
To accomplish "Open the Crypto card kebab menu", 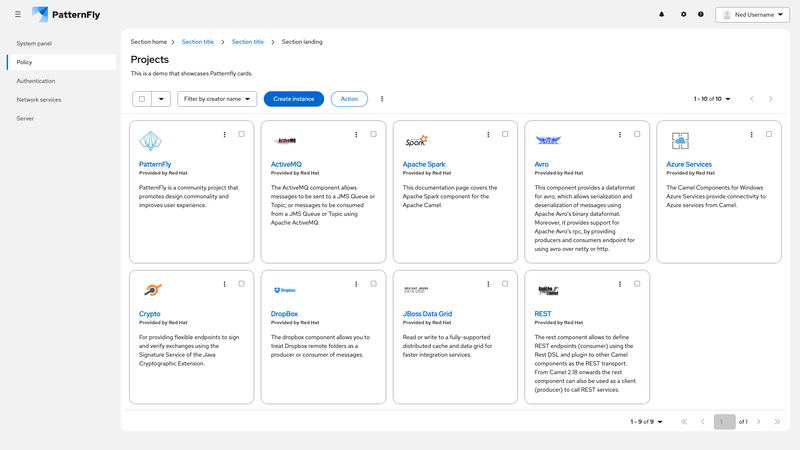I will 224,284.
